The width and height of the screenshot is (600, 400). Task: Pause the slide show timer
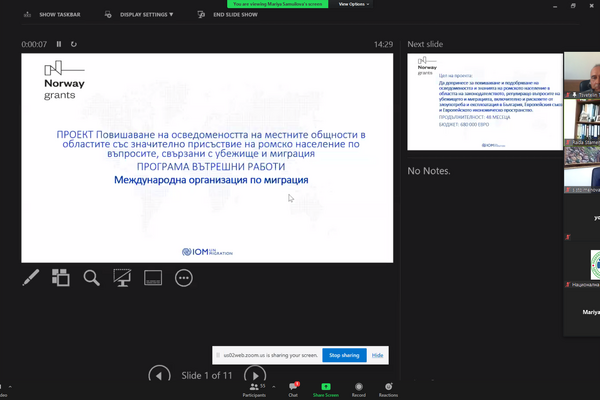click(59, 44)
